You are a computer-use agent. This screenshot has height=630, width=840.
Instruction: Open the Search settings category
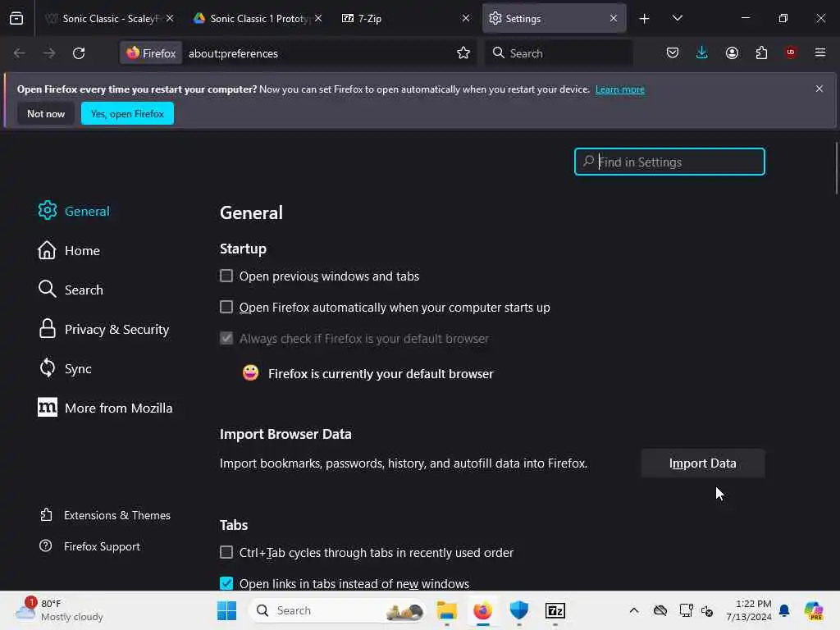pyautogui.click(x=71, y=290)
